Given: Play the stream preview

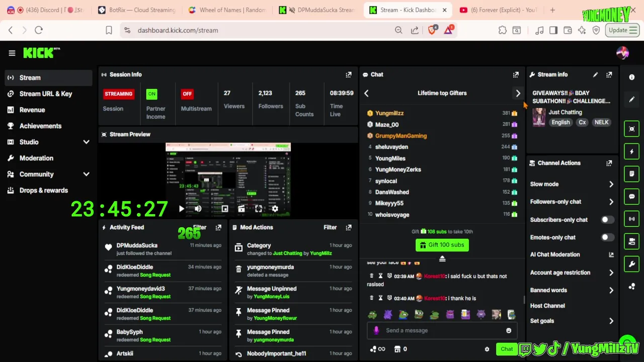Looking at the screenshot, I should point(182,209).
